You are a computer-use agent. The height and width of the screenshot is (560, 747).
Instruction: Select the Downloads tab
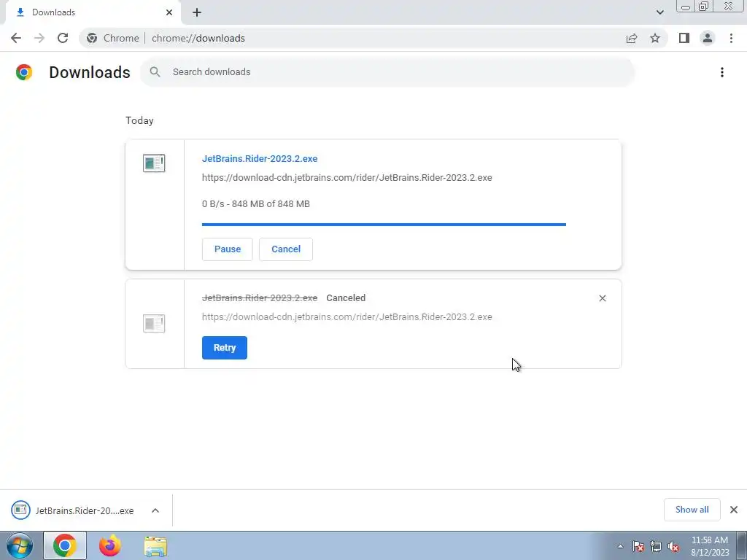pyautogui.click(x=93, y=12)
